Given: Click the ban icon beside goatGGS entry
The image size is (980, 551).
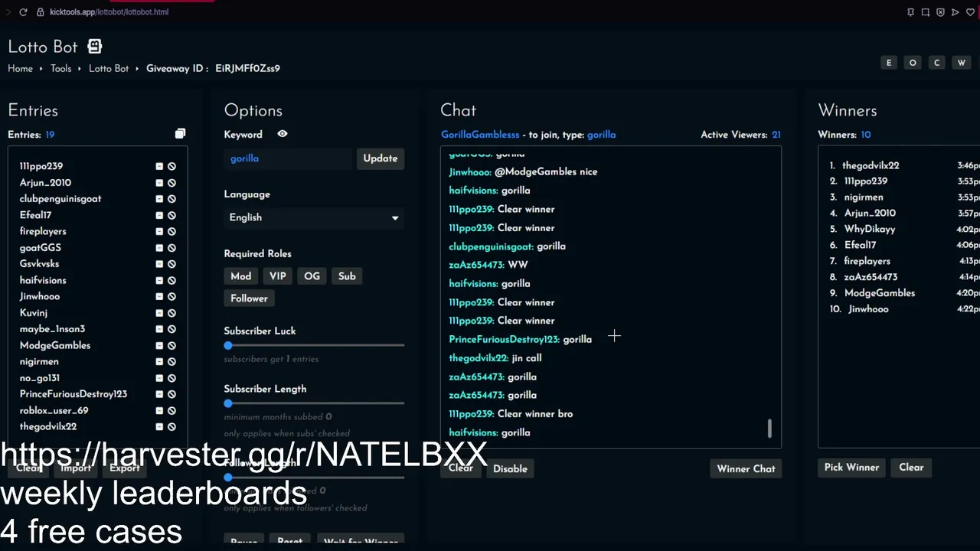Looking at the screenshot, I should point(171,248).
